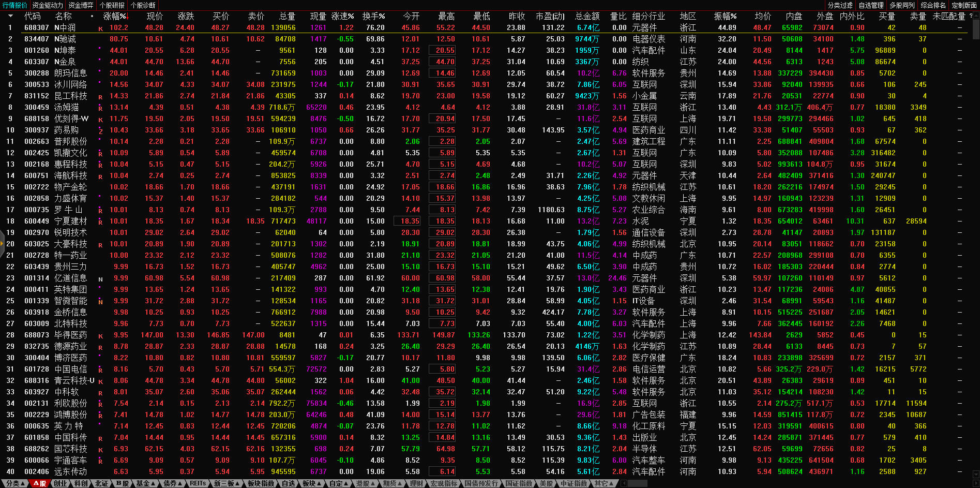The image size is (980, 488).
Task: Expand the 新三板 bottom tab menu
Action: coord(227,483)
